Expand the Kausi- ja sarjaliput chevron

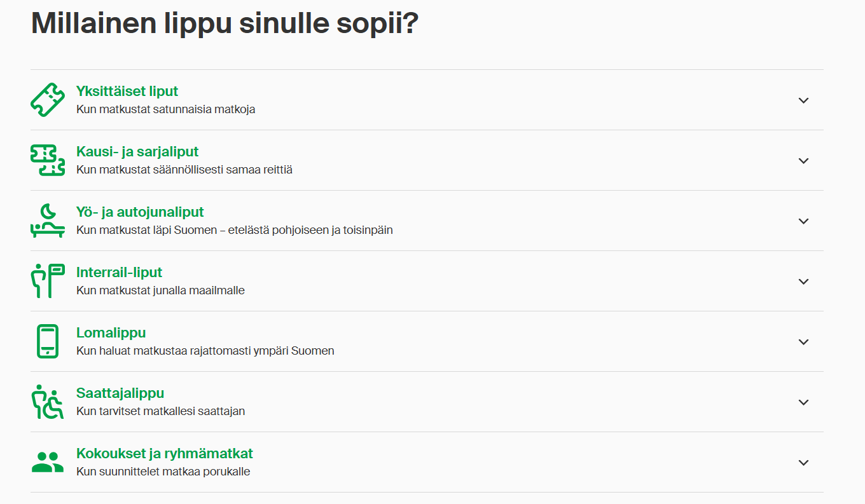click(x=803, y=161)
